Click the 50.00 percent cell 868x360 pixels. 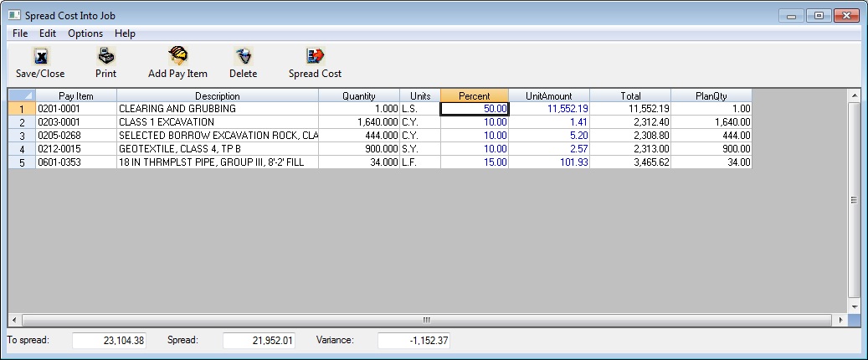[475, 109]
